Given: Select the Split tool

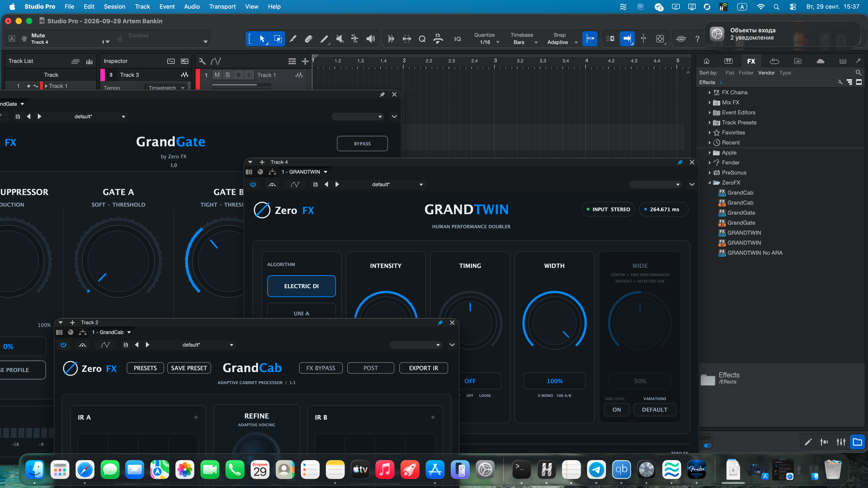Looking at the screenshot, I should tap(293, 39).
